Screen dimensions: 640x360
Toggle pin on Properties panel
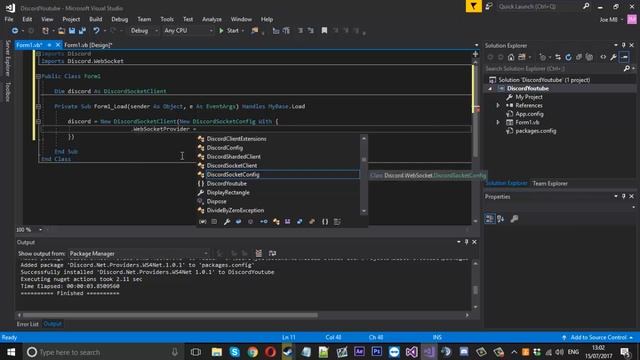(623, 196)
